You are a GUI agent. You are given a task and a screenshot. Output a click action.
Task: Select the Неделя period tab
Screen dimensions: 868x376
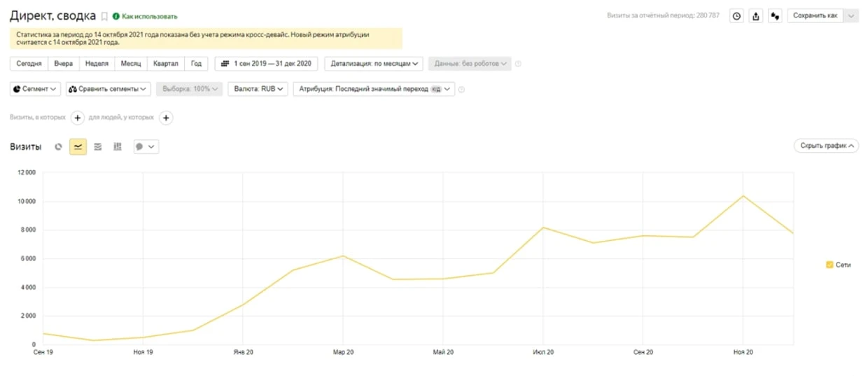(97, 64)
